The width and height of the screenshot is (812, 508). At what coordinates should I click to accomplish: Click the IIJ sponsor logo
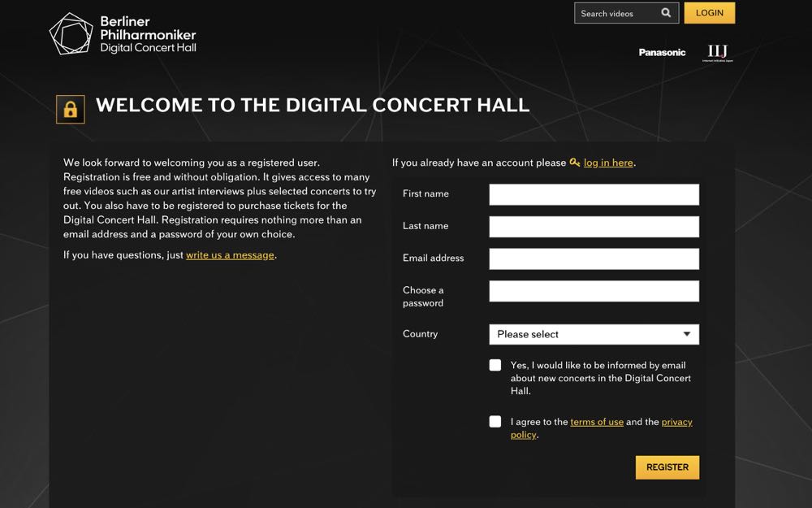point(717,53)
